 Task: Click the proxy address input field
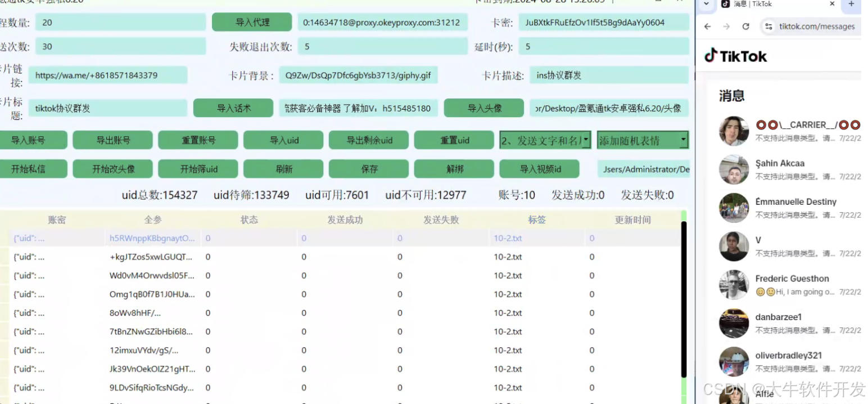[382, 23]
